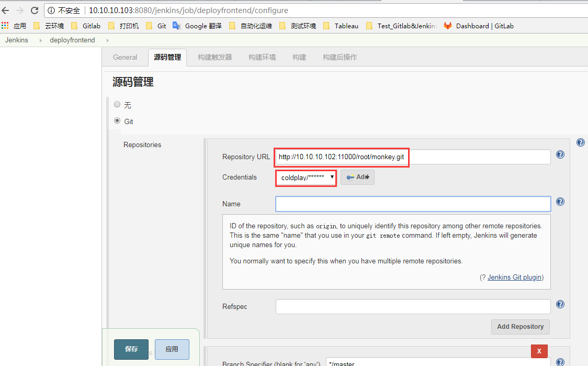Viewport: 588px width, 366px height.
Task: Click the site info insecure icon
Action: tap(51, 10)
